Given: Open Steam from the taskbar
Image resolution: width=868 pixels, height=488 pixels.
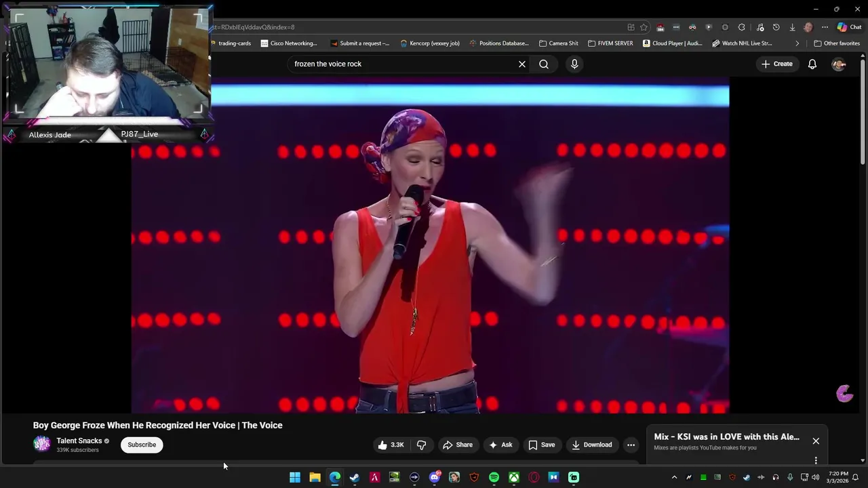Looking at the screenshot, I should point(355,477).
